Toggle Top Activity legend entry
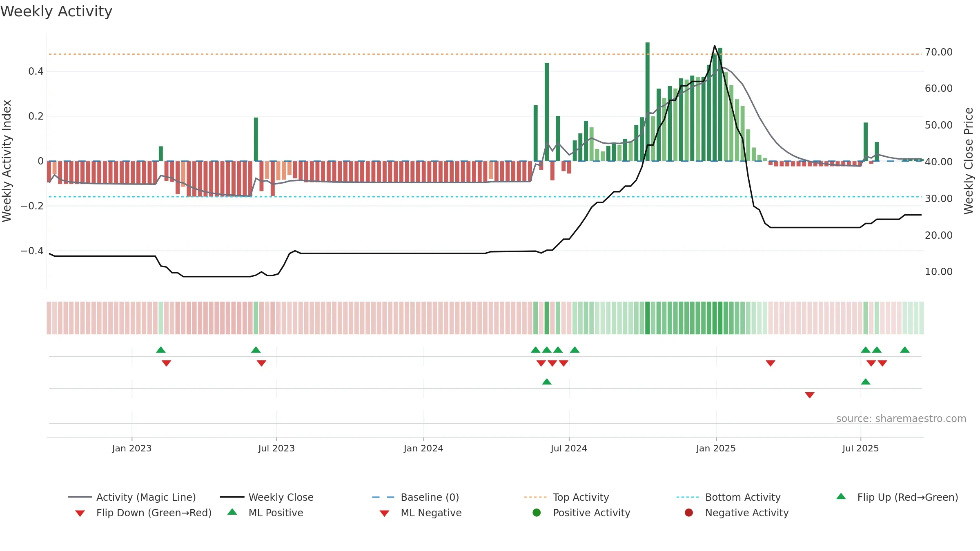 pyautogui.click(x=567, y=497)
